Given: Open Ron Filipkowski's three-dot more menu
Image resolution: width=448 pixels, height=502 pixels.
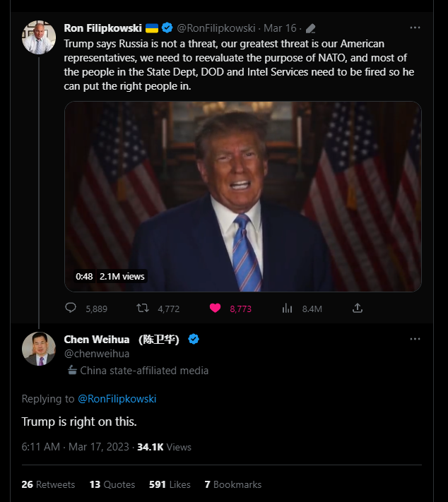Looking at the screenshot, I should (x=415, y=28).
